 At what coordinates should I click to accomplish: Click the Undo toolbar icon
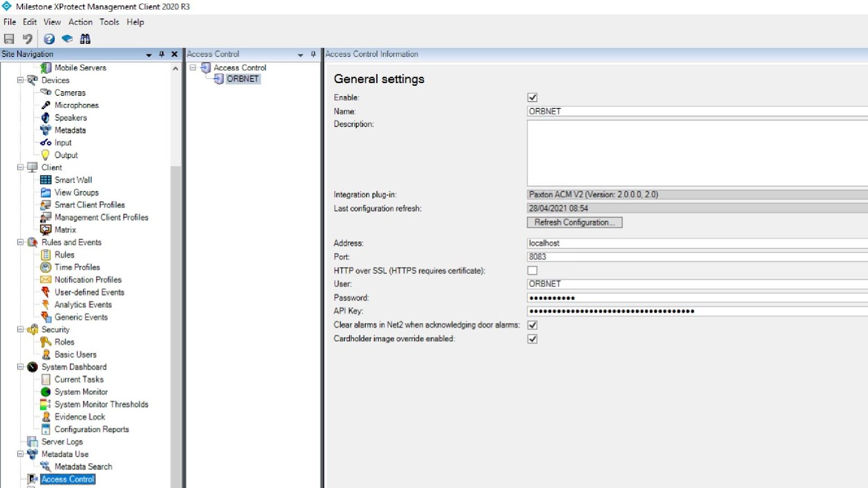pos(28,39)
